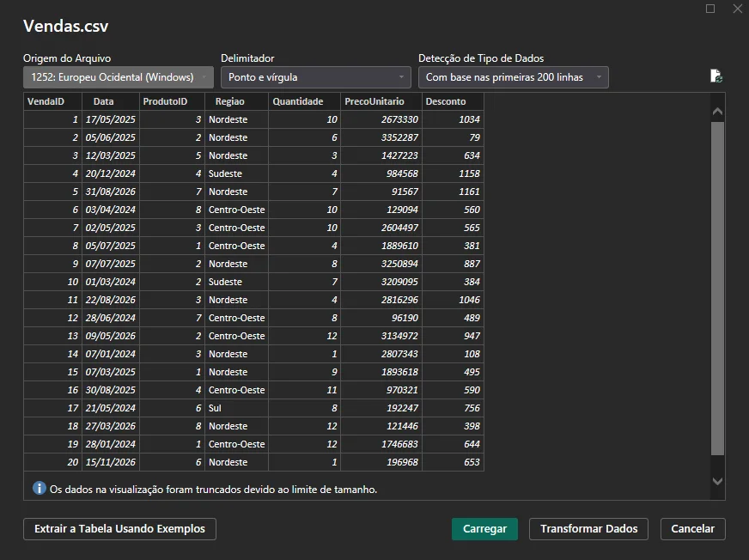
Task: Click the discount cell 1046
Action: click(x=453, y=300)
